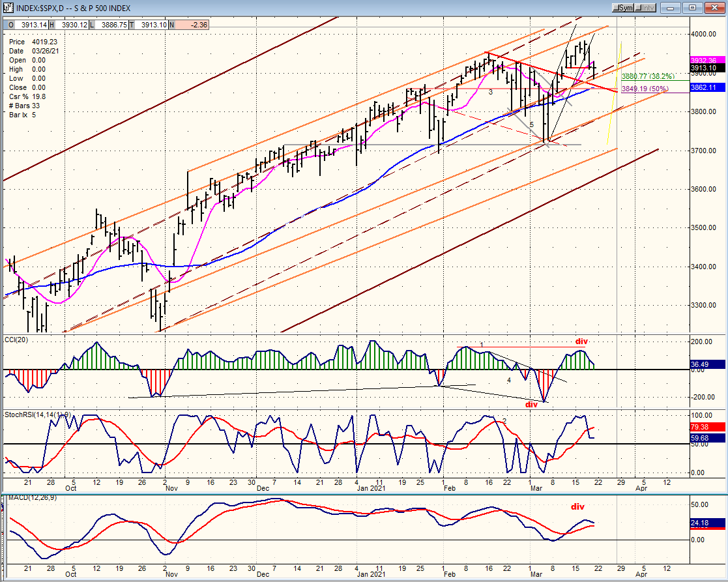Click the # Bars 33 data row
The height and width of the screenshot is (582, 728).
(x=25, y=106)
